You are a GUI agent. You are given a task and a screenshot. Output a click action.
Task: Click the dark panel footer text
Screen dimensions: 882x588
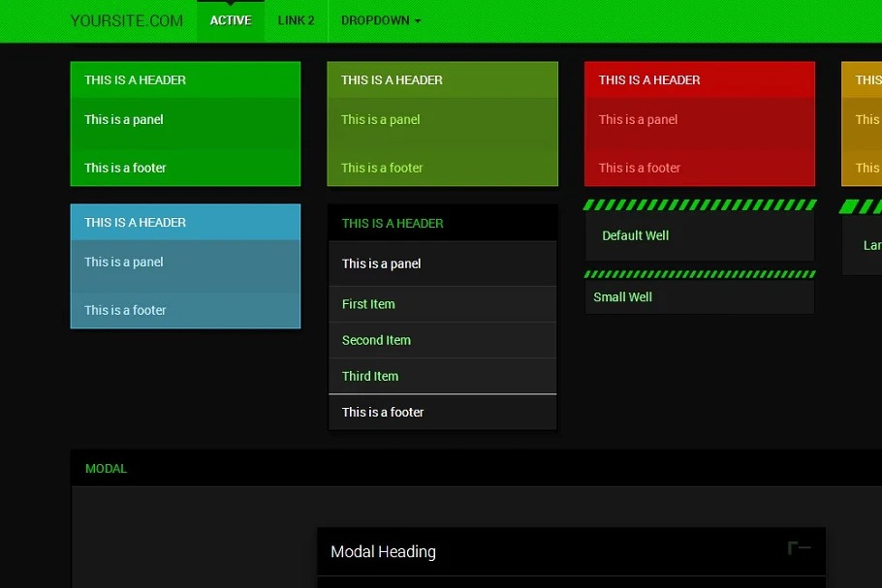(383, 412)
